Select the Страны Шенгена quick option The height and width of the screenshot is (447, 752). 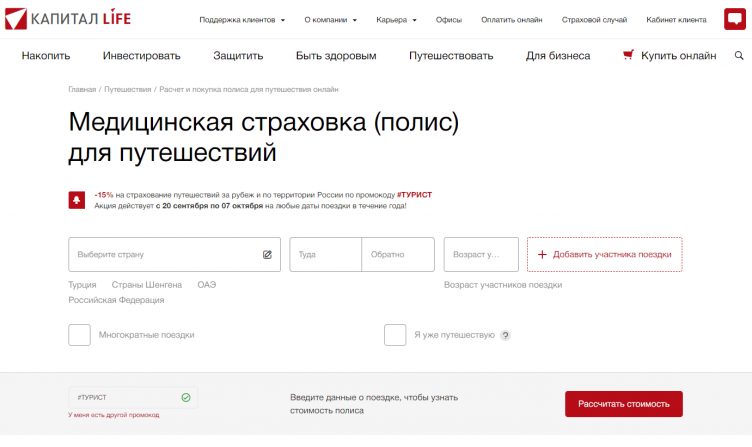[x=147, y=285]
